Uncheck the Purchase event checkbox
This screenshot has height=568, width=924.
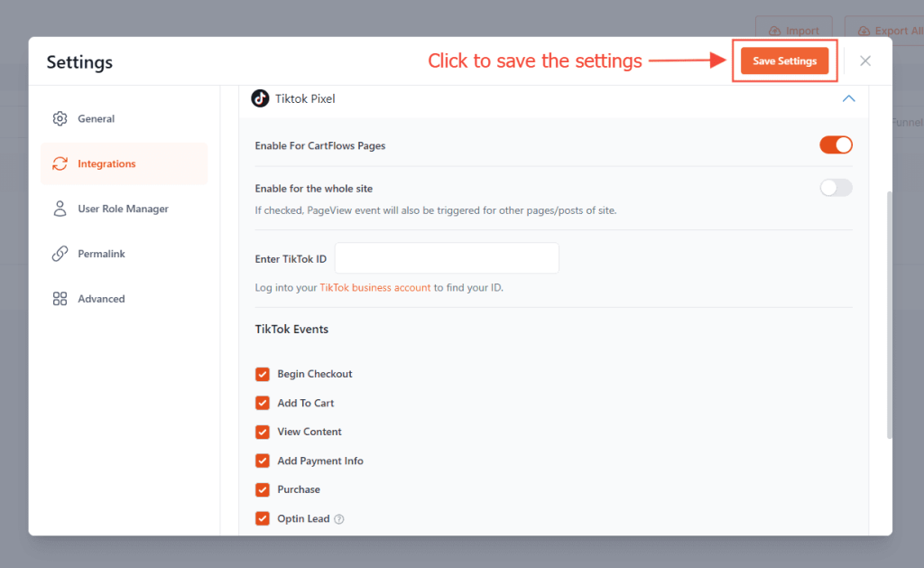coord(263,489)
